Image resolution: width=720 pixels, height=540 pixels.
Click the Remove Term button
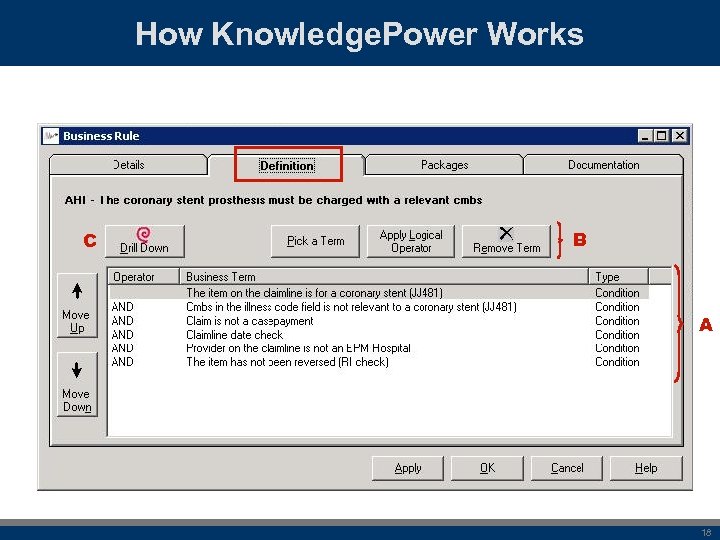pyautogui.click(x=506, y=241)
